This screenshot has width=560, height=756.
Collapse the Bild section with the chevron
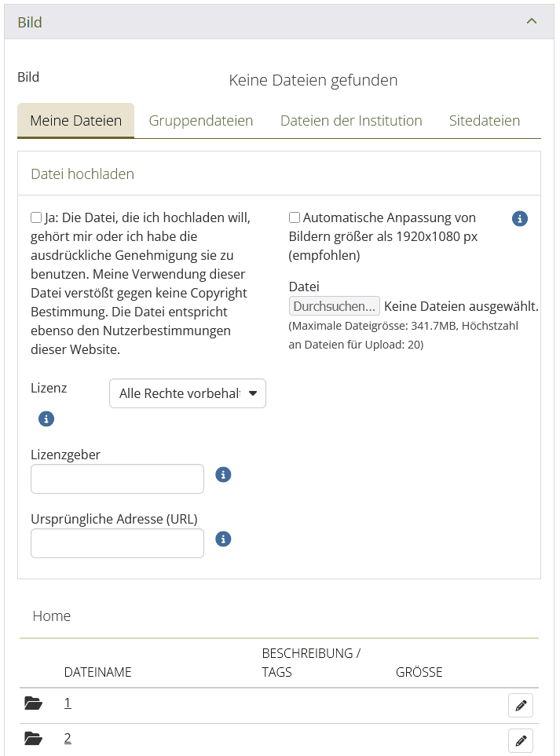(532, 21)
